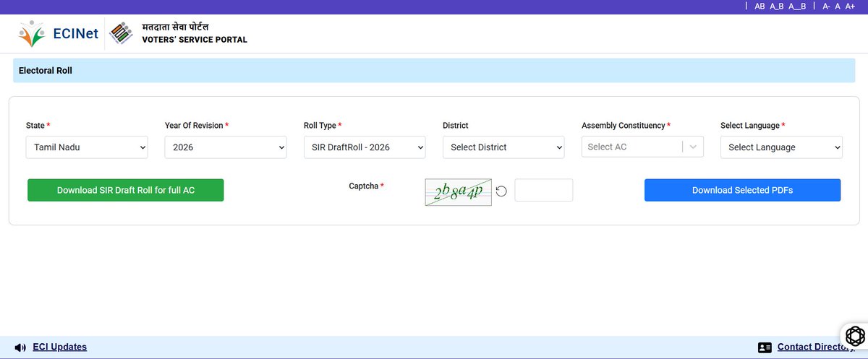The width and height of the screenshot is (868, 359).
Task: Click the District label
Action: (456, 126)
